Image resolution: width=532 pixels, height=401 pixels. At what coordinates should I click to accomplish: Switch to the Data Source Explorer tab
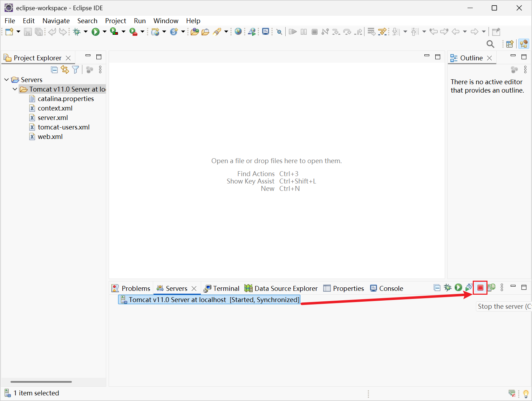click(x=281, y=288)
